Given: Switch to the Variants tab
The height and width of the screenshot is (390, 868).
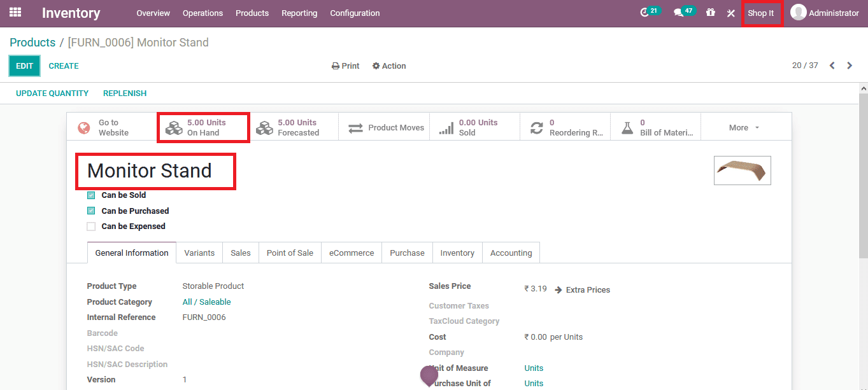Looking at the screenshot, I should pos(199,253).
